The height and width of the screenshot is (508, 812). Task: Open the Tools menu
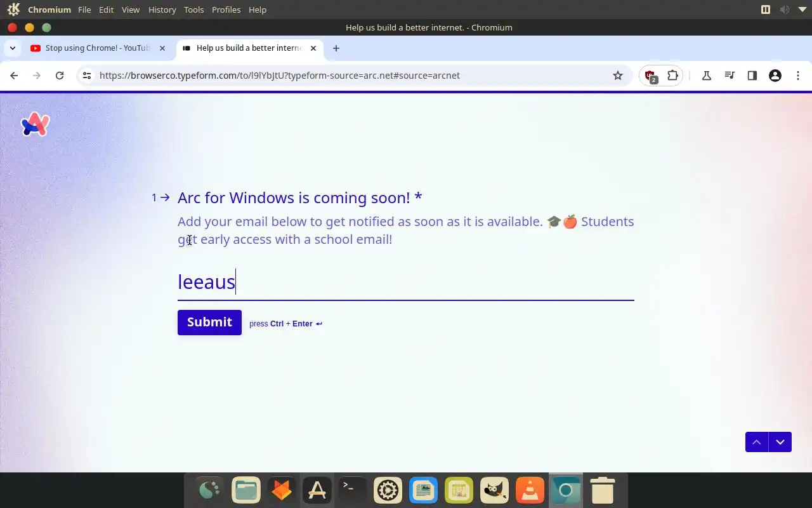(193, 10)
